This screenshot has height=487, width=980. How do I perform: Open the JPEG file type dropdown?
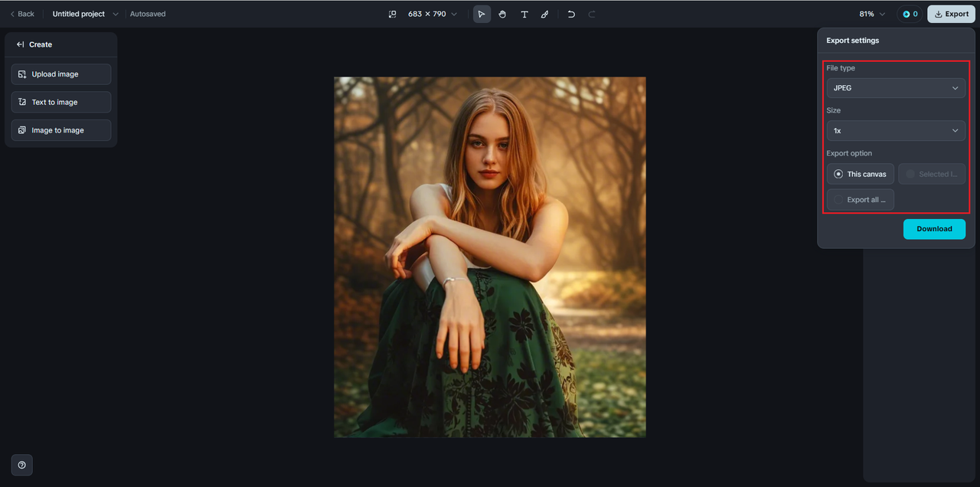896,88
